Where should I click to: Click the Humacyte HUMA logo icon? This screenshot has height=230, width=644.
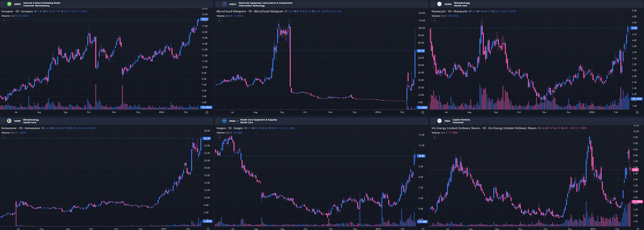point(440,4)
